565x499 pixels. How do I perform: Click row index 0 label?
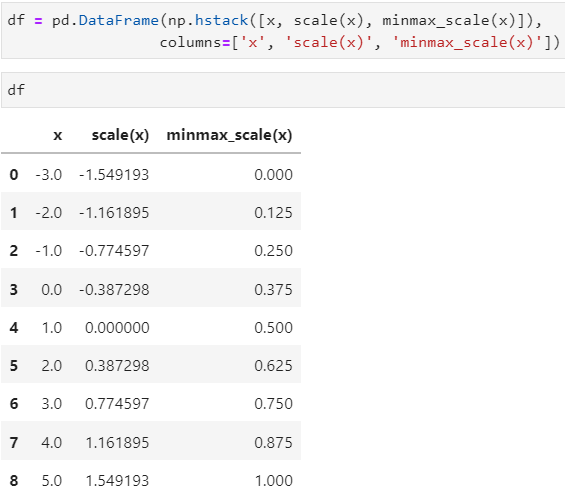14,175
